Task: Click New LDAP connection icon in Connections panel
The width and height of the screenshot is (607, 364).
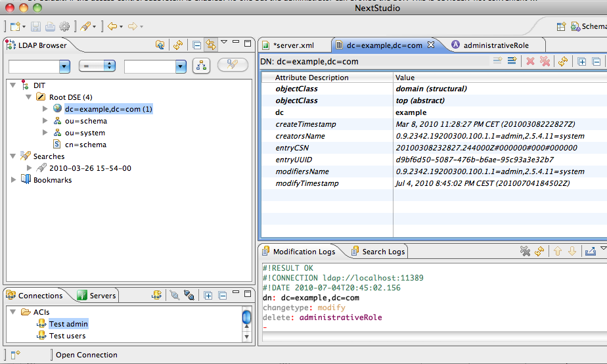Action: tap(156, 296)
